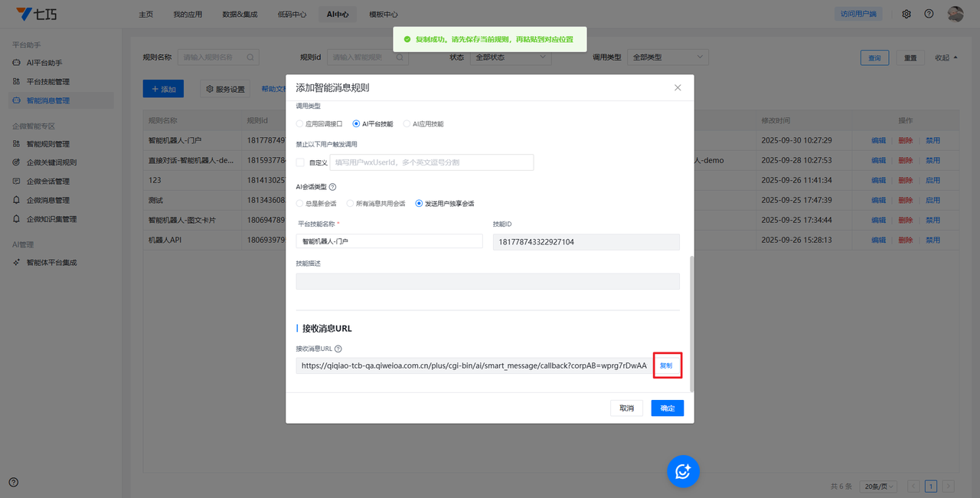Screen dimensions: 980x498
Task: Select the 应用回调接口 radio option
Action: click(x=300, y=123)
